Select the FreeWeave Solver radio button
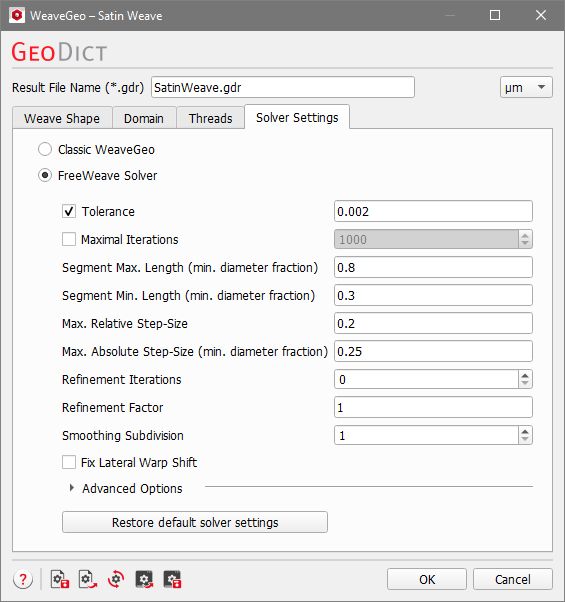Viewport: 565px width, 602px height. pos(45,175)
